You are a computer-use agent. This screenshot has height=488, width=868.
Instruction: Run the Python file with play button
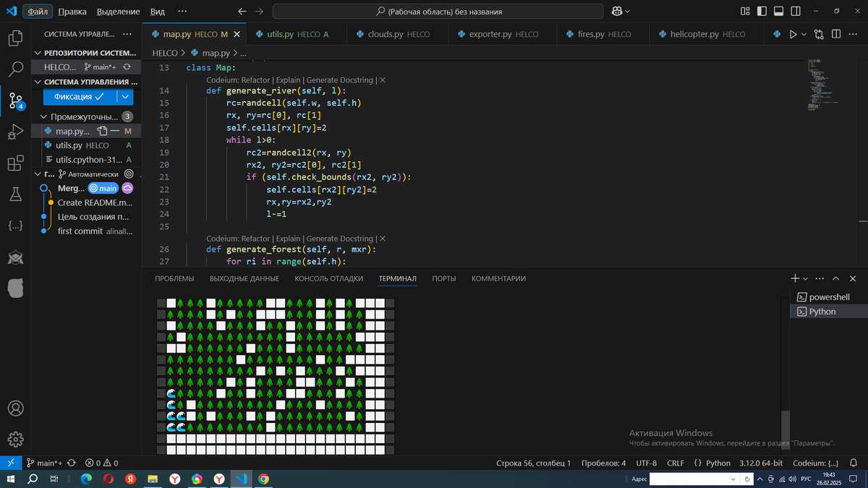(793, 34)
